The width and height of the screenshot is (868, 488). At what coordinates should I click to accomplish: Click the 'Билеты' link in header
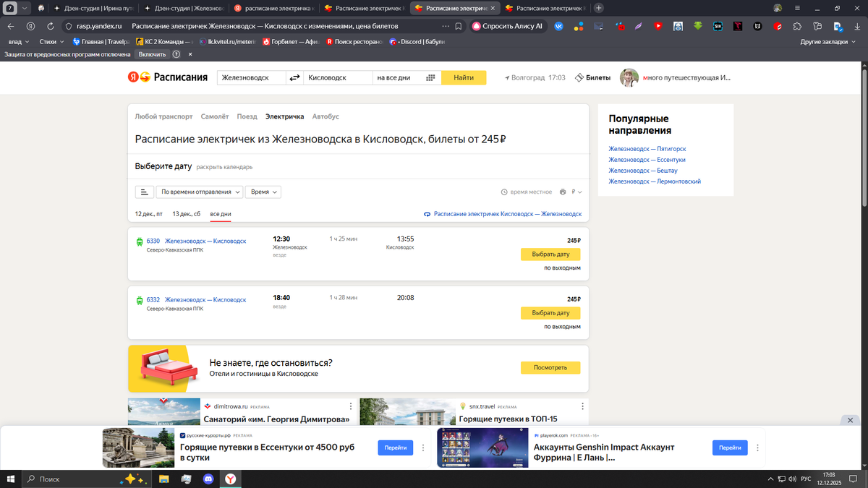pos(593,77)
